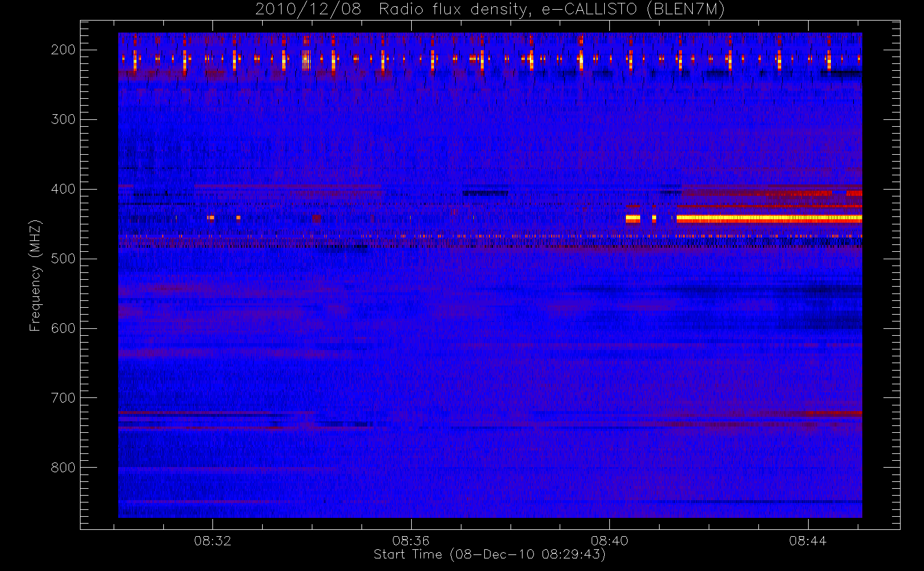Click the 700 frequency tick label
This screenshot has height=571, width=924.
tap(63, 398)
